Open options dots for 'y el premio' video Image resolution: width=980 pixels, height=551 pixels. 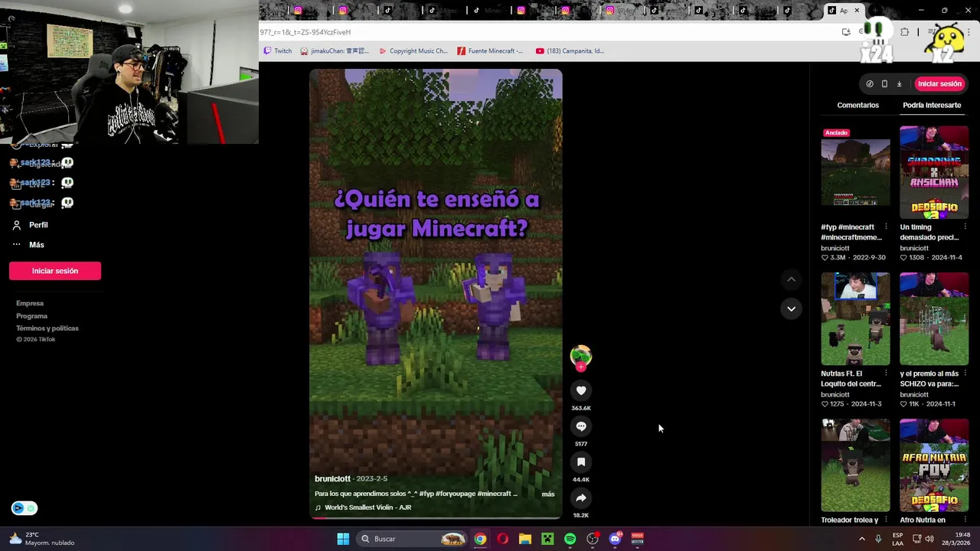(x=964, y=373)
